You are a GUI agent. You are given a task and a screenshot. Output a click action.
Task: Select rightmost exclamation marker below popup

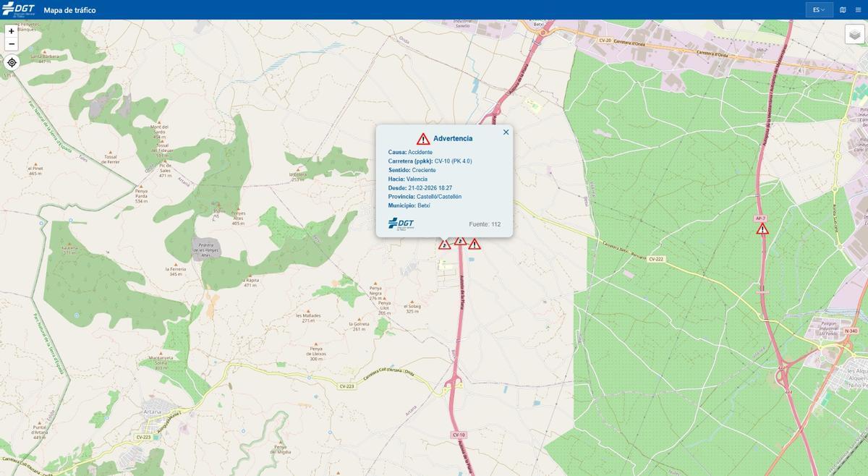(475, 245)
